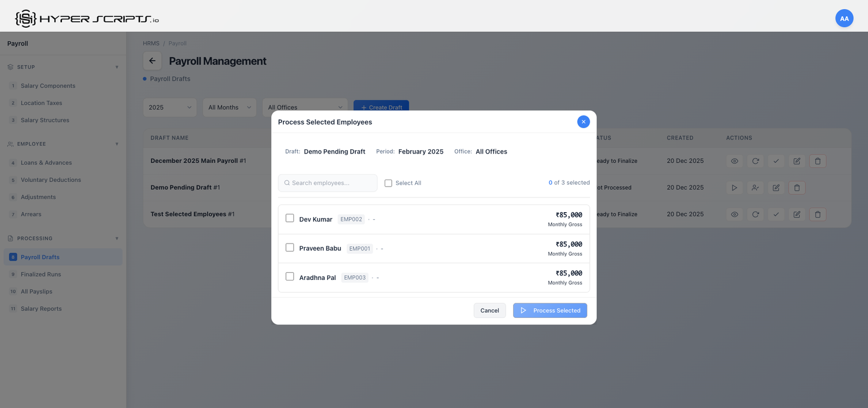Click the HRMS breadcrumb link
The height and width of the screenshot is (408, 868).
151,43
